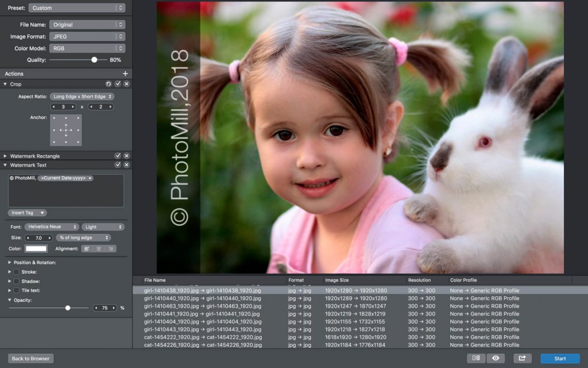Open the Preset dropdown showing Custom
Screen dimensions: 588x368
tap(76, 7)
